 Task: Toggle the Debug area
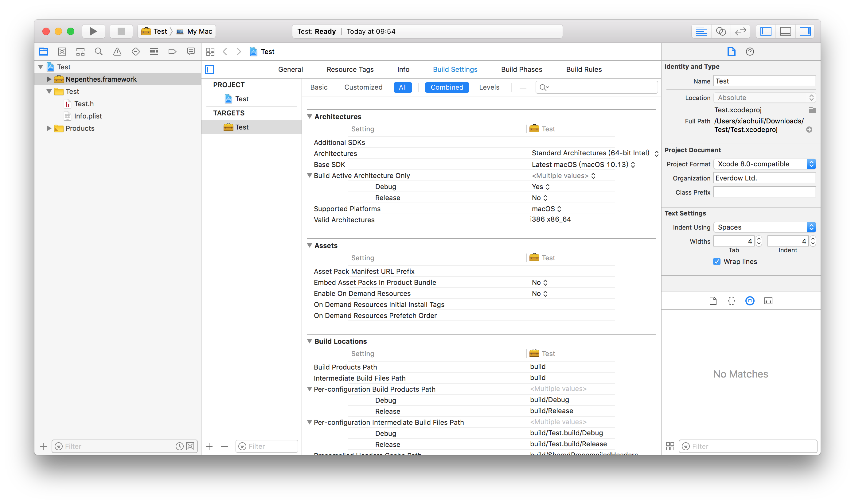pos(786,31)
